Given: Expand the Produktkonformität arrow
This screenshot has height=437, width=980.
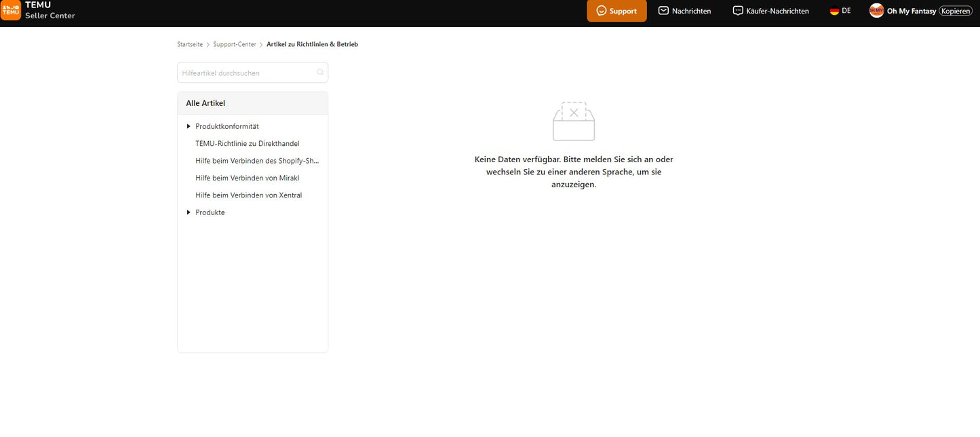Looking at the screenshot, I should point(189,126).
